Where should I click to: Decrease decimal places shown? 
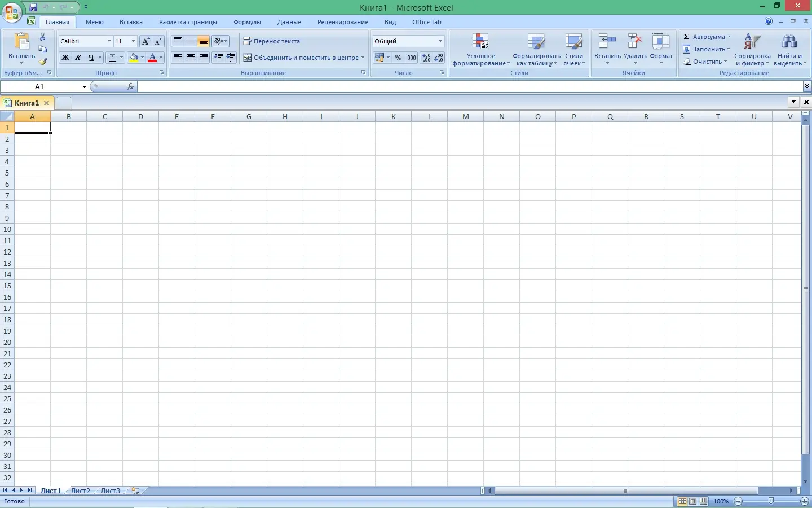point(439,58)
